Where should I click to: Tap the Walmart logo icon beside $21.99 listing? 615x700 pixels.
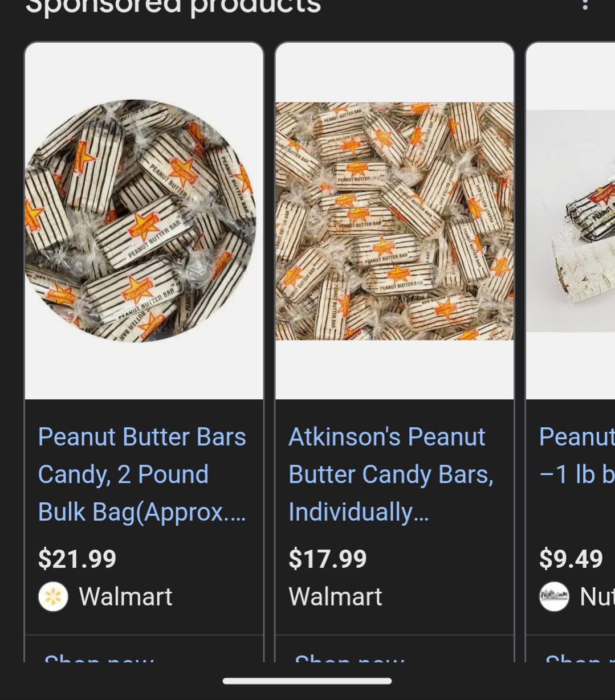(53, 597)
